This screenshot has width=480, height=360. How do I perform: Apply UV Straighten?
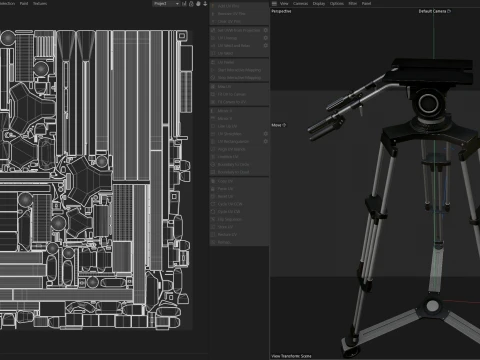[x=236, y=134]
